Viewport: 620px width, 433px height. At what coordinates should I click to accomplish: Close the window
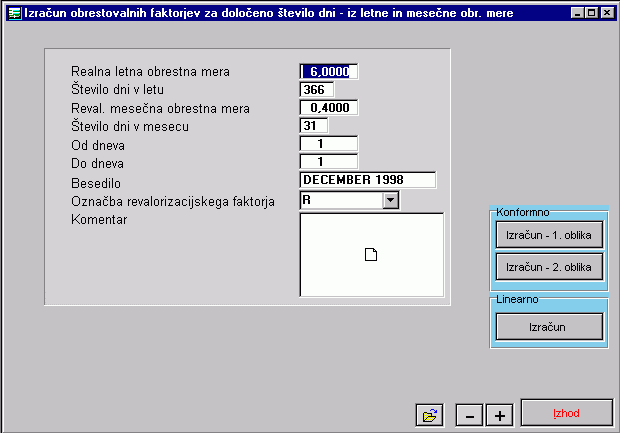tap(607, 13)
